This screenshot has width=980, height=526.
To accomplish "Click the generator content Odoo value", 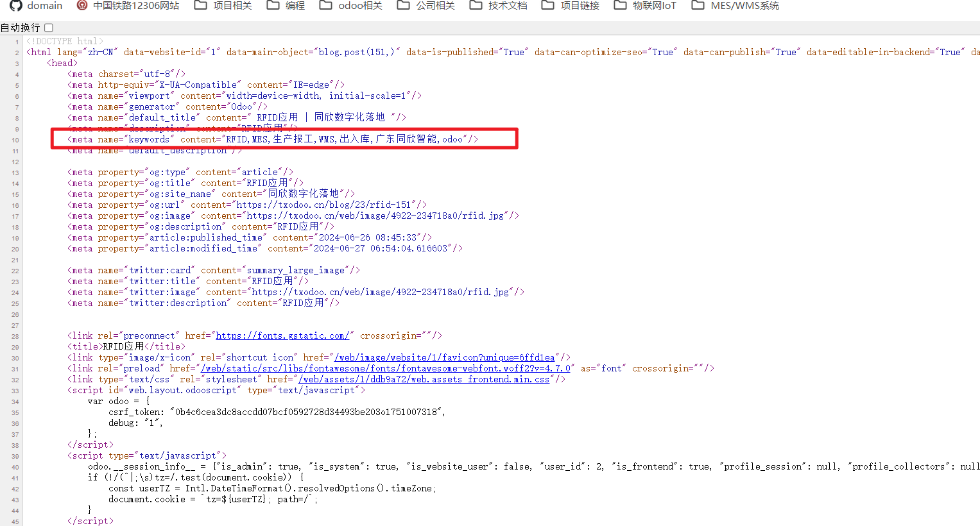I will pos(242,106).
